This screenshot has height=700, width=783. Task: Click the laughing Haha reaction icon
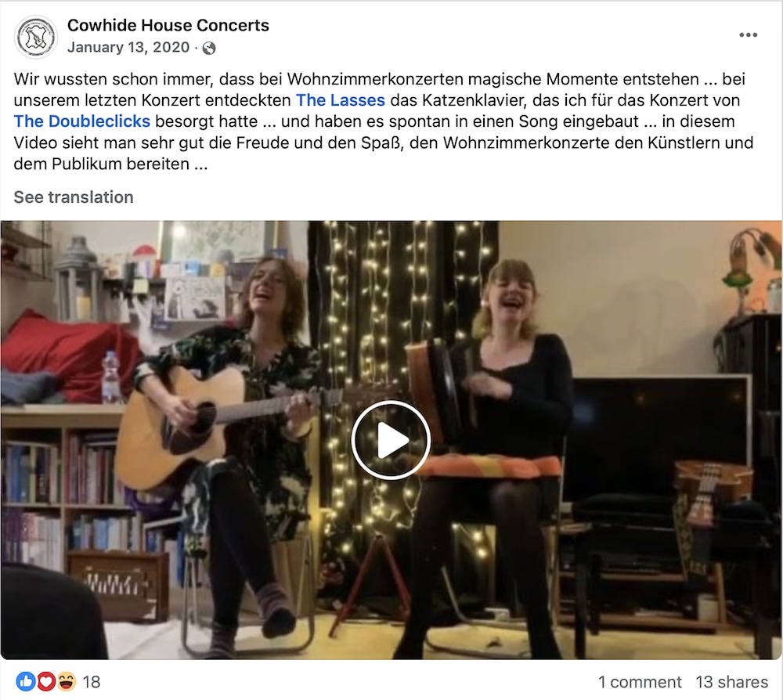66,681
